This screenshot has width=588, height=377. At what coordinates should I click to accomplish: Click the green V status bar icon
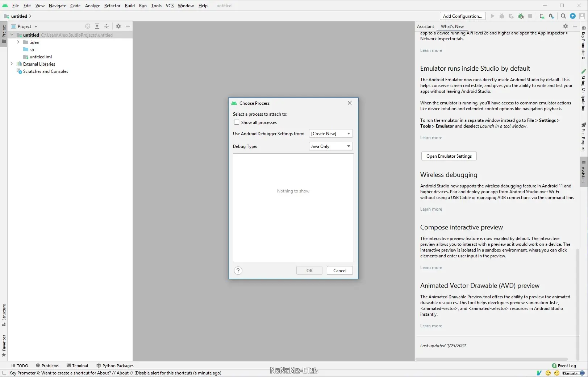(x=539, y=373)
